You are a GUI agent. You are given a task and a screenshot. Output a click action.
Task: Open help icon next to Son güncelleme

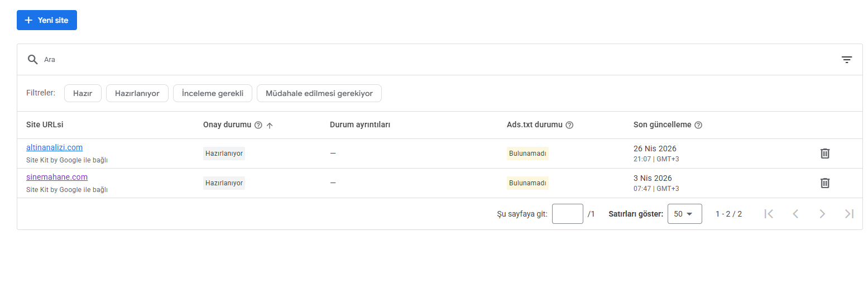click(x=698, y=125)
